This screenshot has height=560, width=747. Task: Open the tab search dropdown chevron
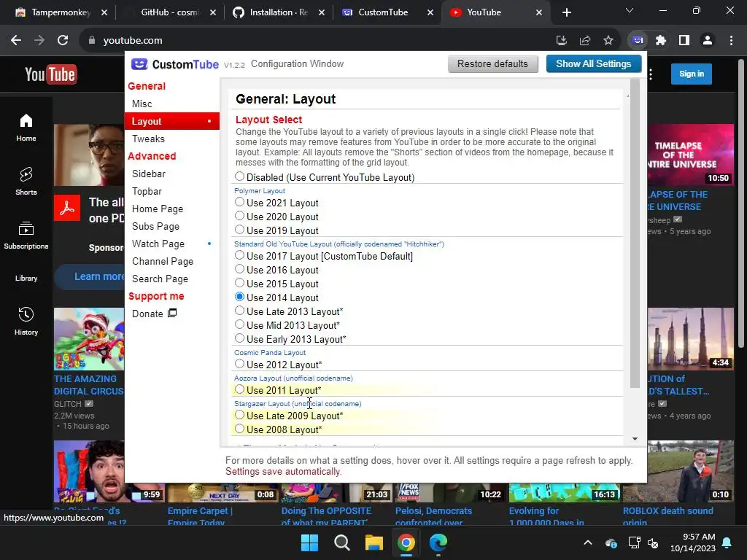click(630, 10)
